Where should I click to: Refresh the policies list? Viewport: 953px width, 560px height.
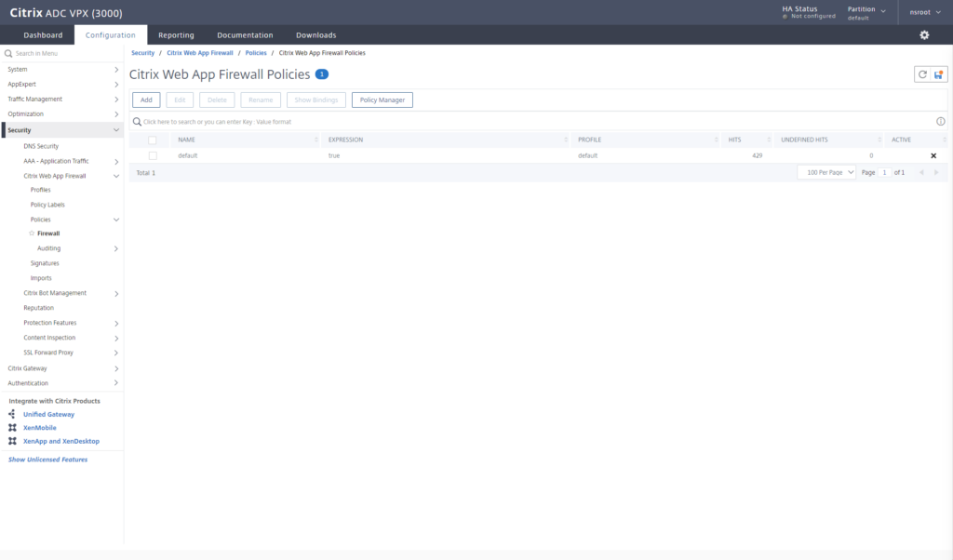[921, 73]
